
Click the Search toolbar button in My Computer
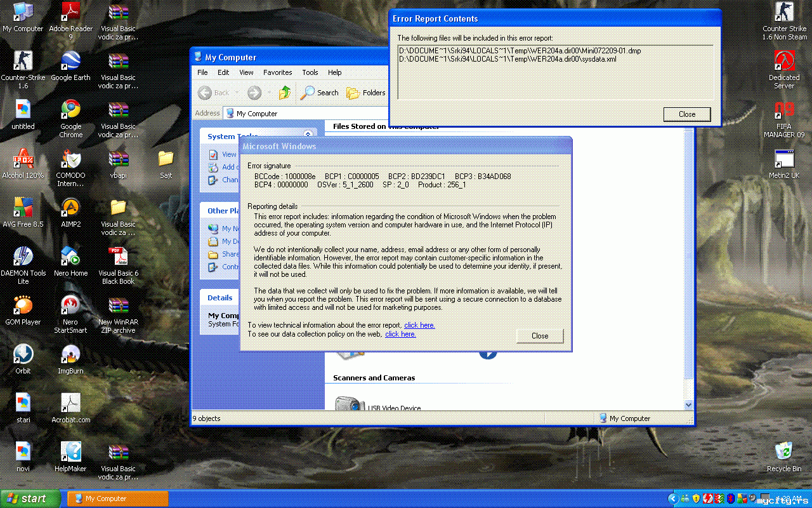[320, 93]
